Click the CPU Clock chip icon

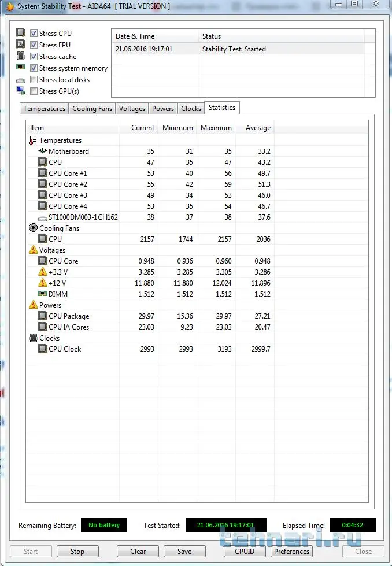point(43,349)
